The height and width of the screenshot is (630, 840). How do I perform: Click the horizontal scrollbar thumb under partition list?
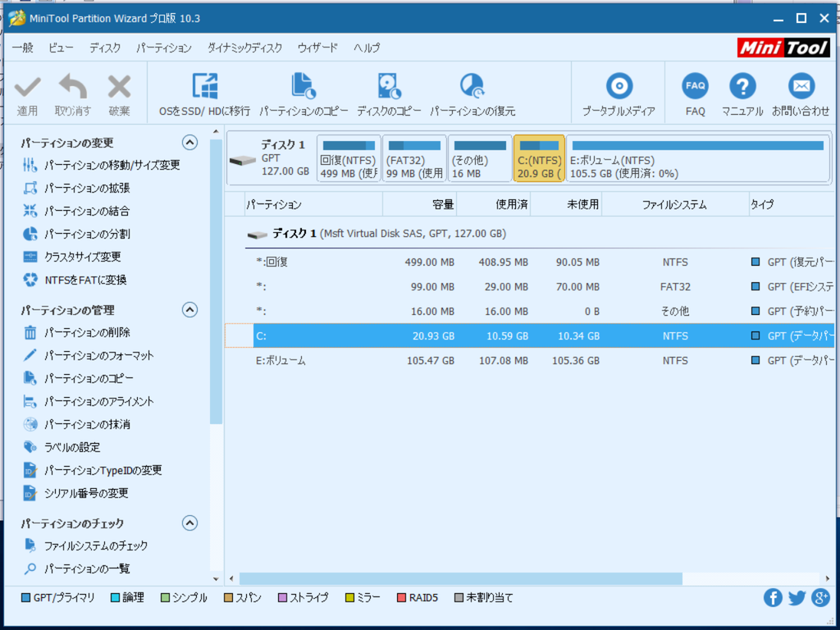[x=461, y=578]
